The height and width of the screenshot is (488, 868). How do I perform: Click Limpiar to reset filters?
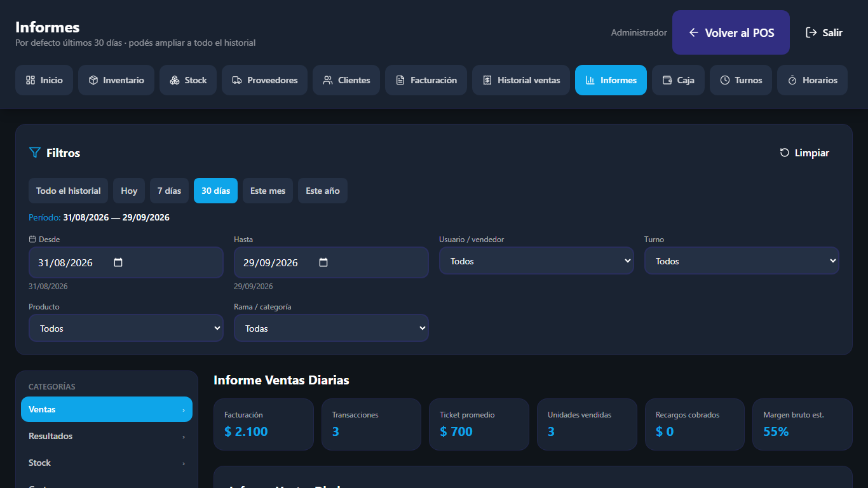(804, 152)
